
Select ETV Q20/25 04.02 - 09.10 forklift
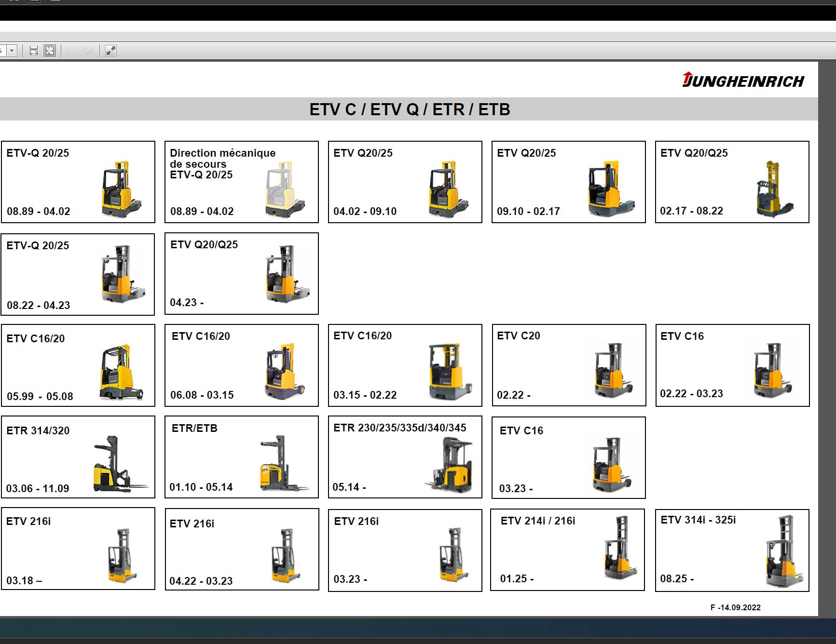(x=405, y=182)
